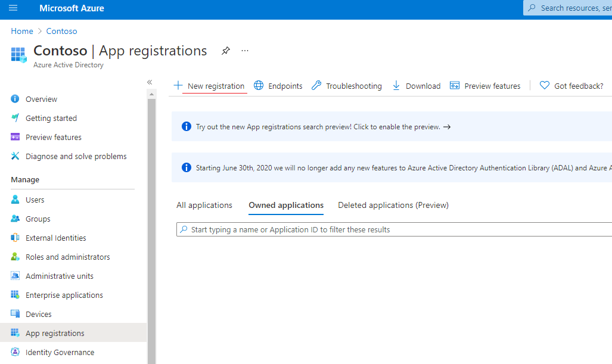Viewport: 612px width, 364px height.
Task: Click the search magnifier icon in top bar
Action: (x=532, y=8)
